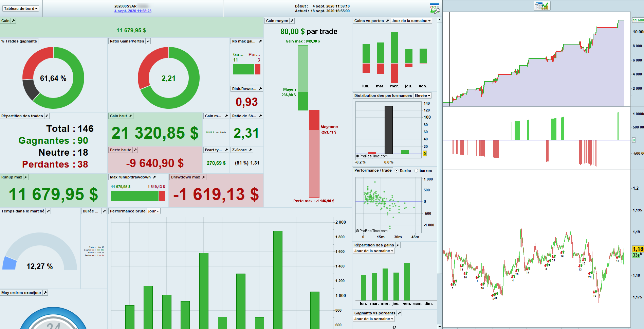Image resolution: width=644 pixels, height=329 pixels.
Task: Open the Perte brute wrench settings
Action: pos(135,150)
